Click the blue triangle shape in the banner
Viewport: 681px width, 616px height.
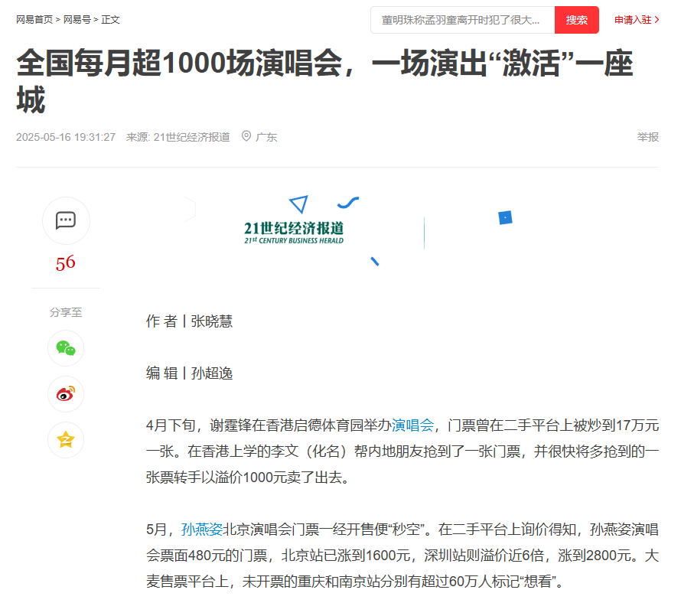[298, 204]
